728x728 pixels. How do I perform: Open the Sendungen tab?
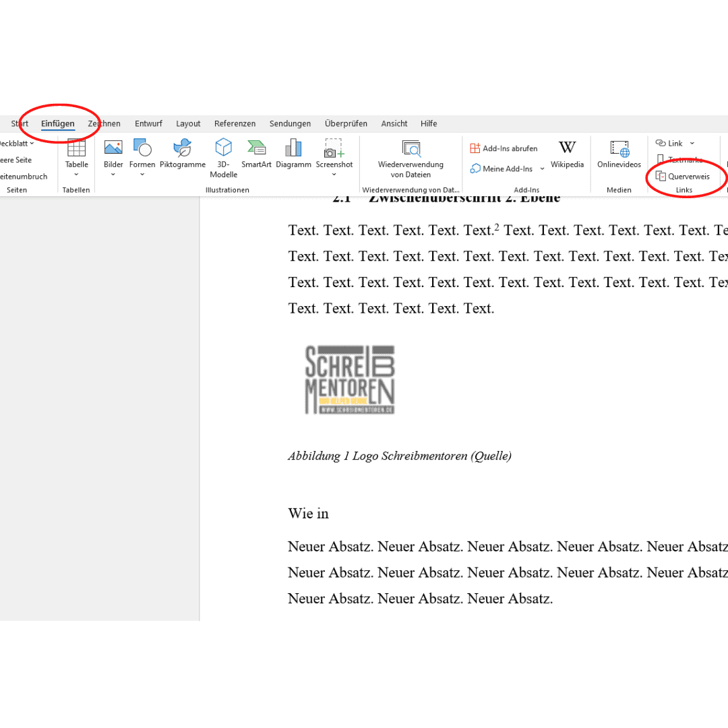pos(290,123)
